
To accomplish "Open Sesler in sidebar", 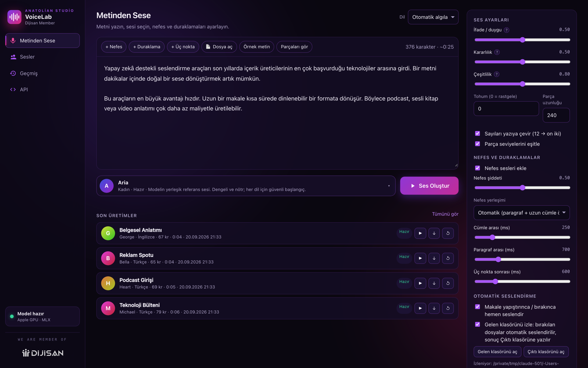I will (42, 57).
